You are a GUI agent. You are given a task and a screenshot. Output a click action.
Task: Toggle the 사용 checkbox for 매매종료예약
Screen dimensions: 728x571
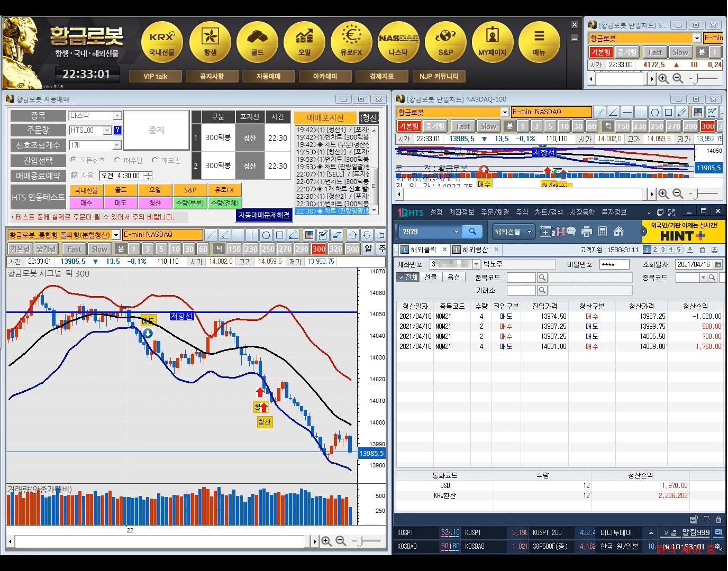75,176
